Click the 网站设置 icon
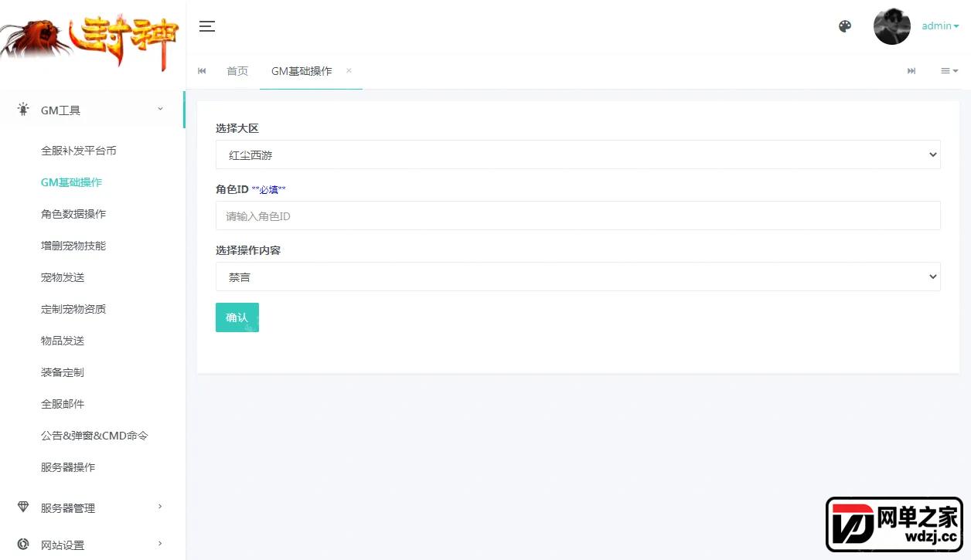Viewport: 971px width, 560px height. [23, 545]
